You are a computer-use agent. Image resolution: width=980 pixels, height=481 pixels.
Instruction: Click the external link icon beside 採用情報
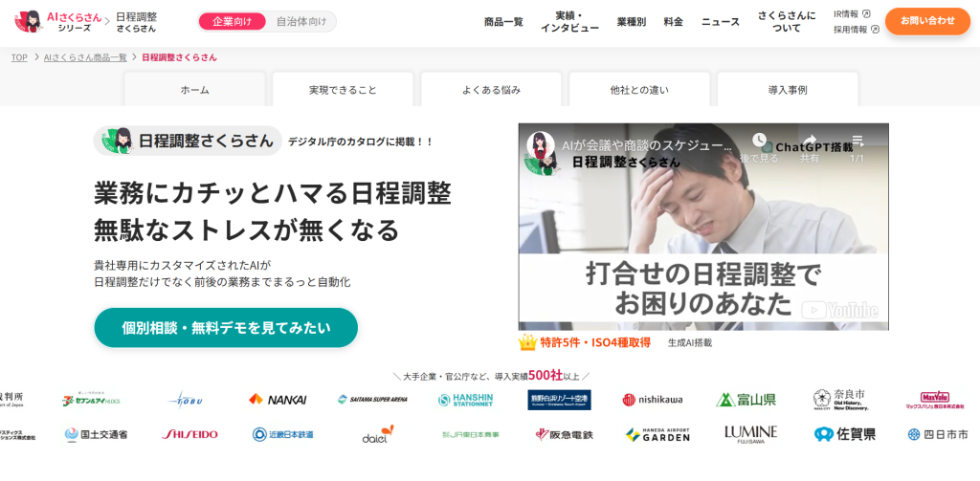click(875, 29)
